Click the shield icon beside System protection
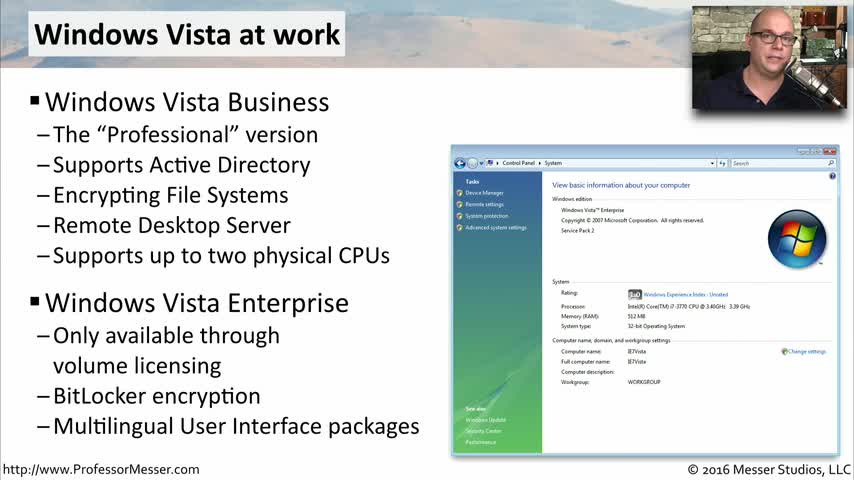Screen dimensions: 854x480 (x=460, y=216)
